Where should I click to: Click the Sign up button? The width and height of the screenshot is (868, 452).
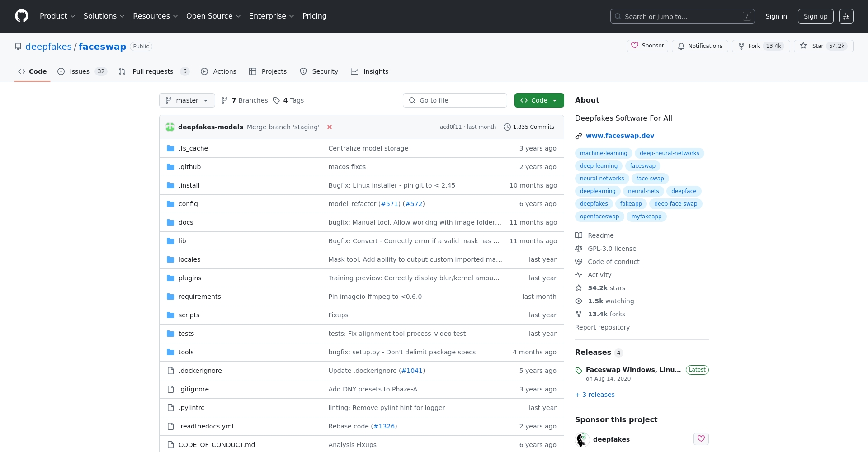pyautogui.click(x=816, y=16)
